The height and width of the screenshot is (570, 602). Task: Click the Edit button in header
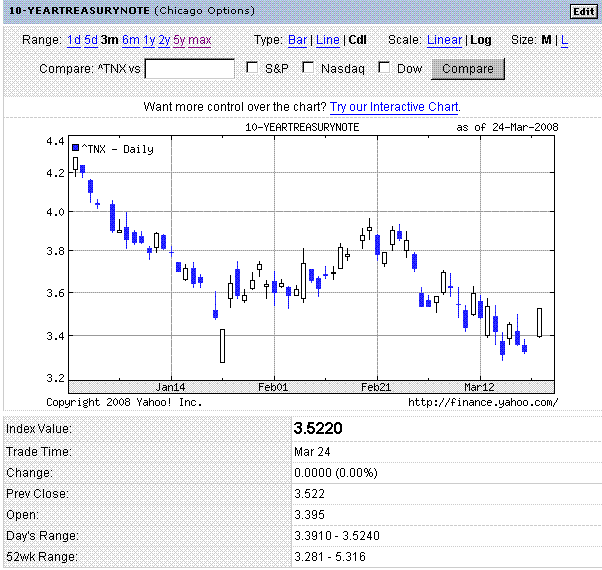coord(582,11)
